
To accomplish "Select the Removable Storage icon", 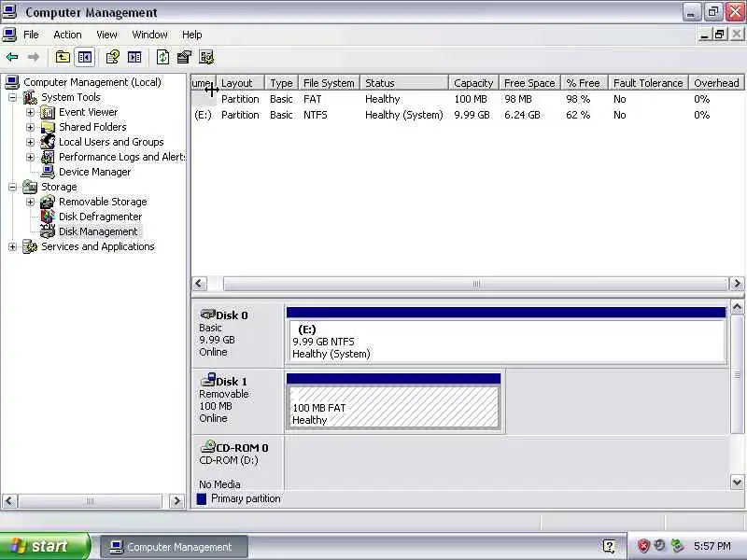I will 48,202.
